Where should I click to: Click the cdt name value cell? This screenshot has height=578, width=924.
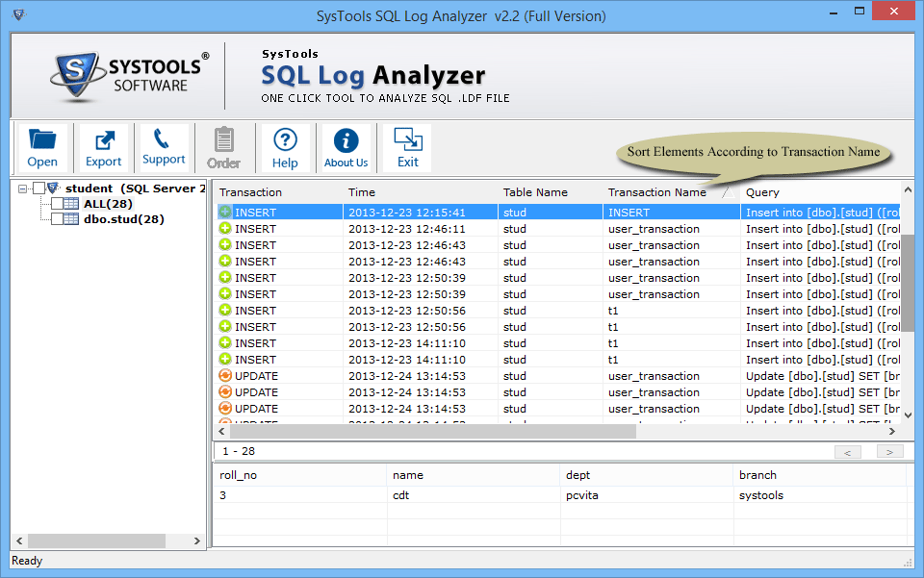pos(474,495)
